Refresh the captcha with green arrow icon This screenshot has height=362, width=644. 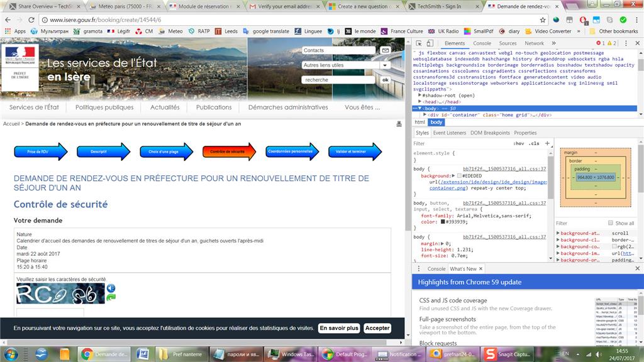111,297
